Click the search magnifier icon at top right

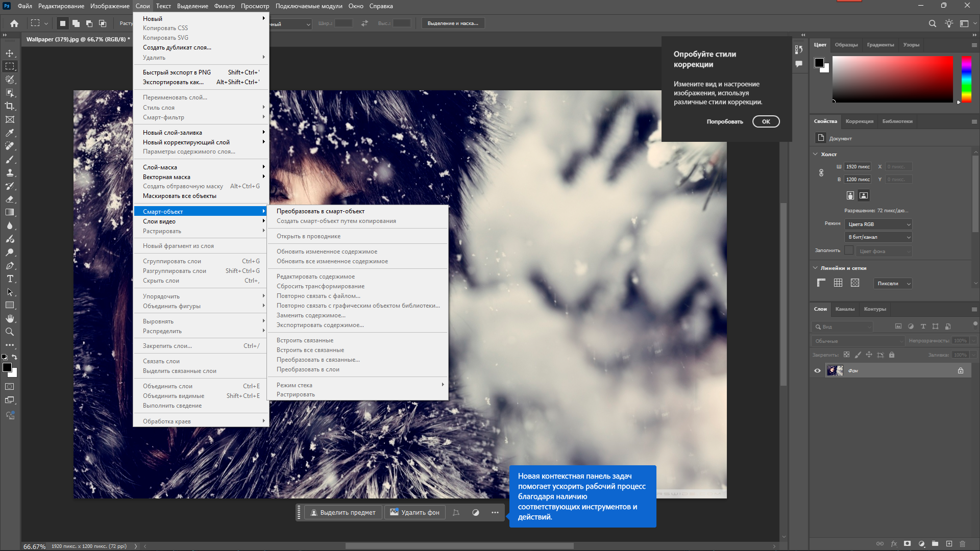pos(932,23)
